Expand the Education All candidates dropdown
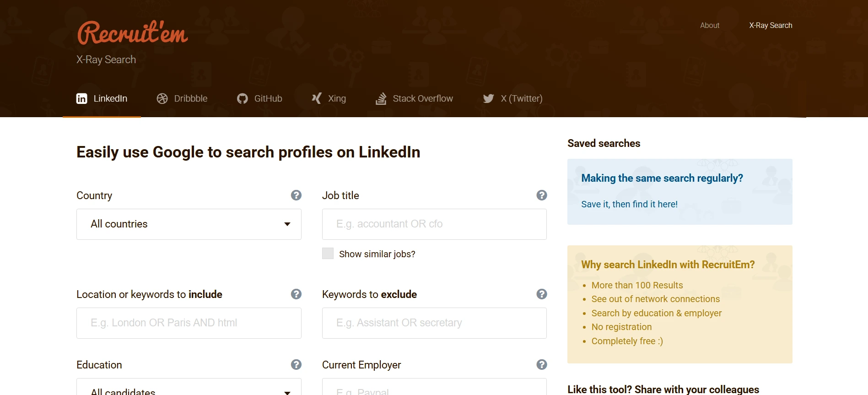Viewport: 868px width, 395px height. coord(189,387)
